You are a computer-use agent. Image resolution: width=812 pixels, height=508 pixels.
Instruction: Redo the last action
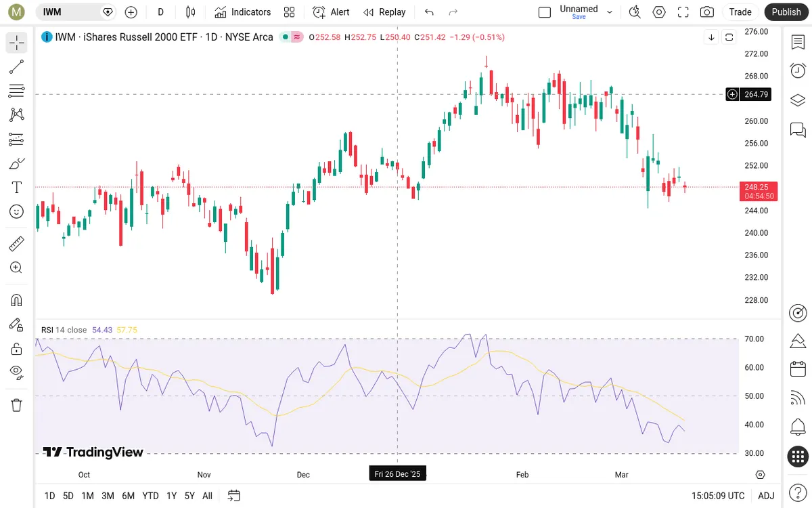[x=453, y=12]
